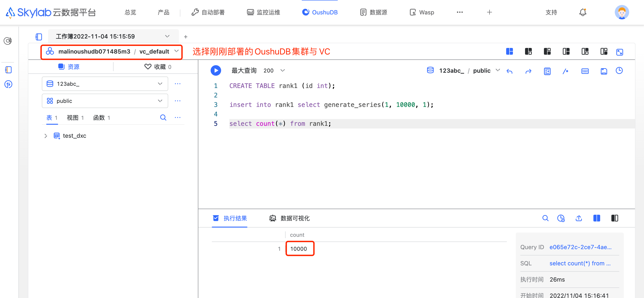Open the 123abc_ database dropdown
The width and height of the screenshot is (644, 298).
click(105, 84)
